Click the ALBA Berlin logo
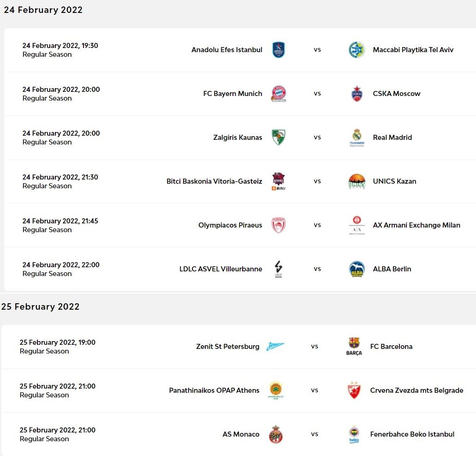476x456 pixels. [x=357, y=269]
